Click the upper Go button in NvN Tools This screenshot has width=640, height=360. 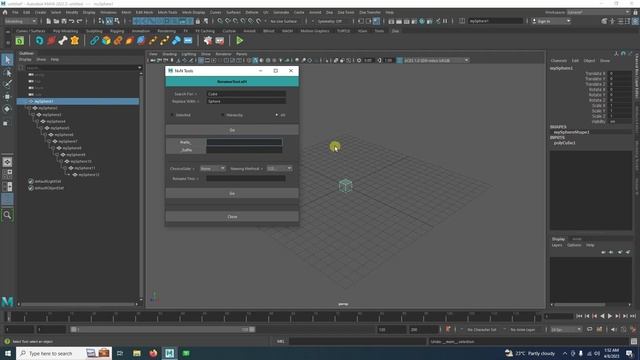232,130
